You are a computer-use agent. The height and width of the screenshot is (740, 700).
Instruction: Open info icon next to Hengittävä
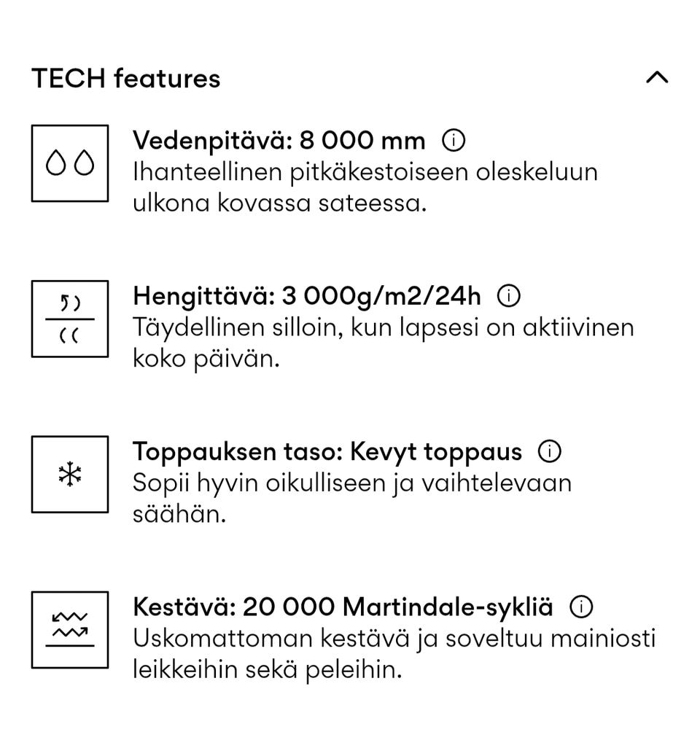click(x=509, y=296)
